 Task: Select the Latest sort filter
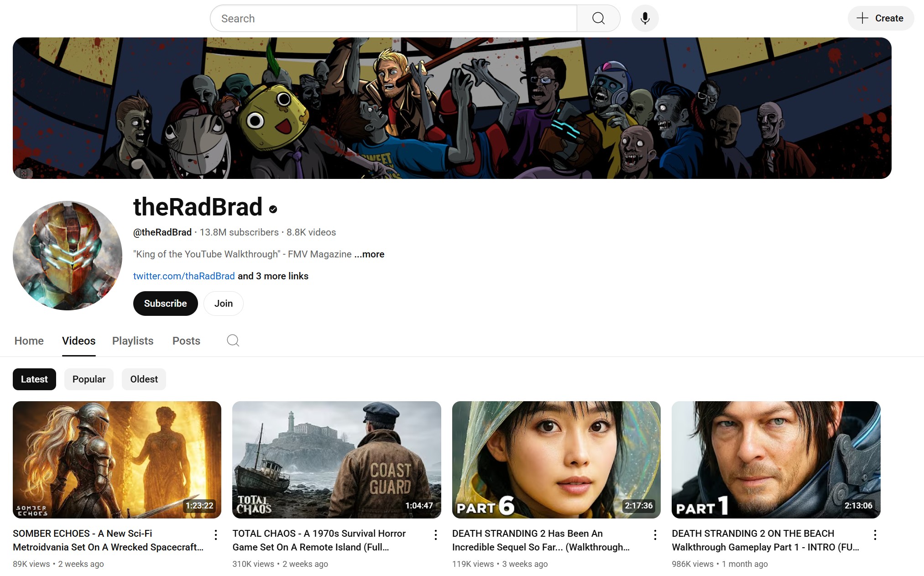pyautogui.click(x=34, y=379)
